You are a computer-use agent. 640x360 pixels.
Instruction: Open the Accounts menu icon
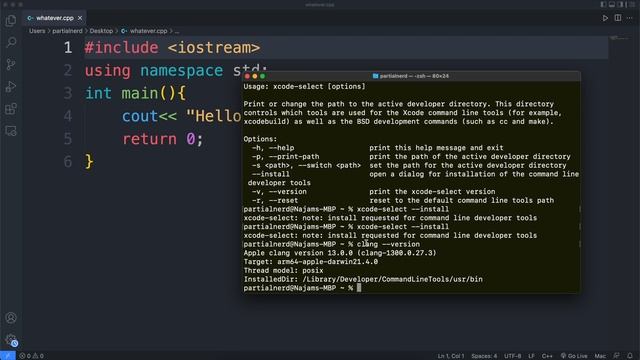11,318
